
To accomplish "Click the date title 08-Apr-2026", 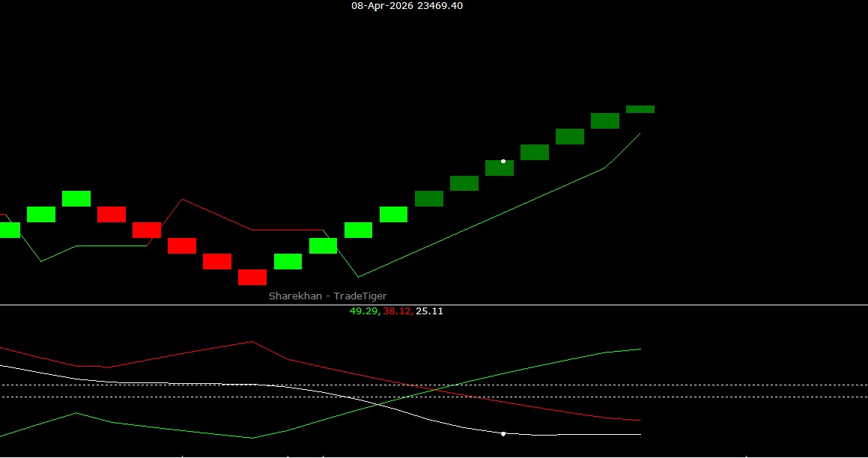I will click(380, 6).
